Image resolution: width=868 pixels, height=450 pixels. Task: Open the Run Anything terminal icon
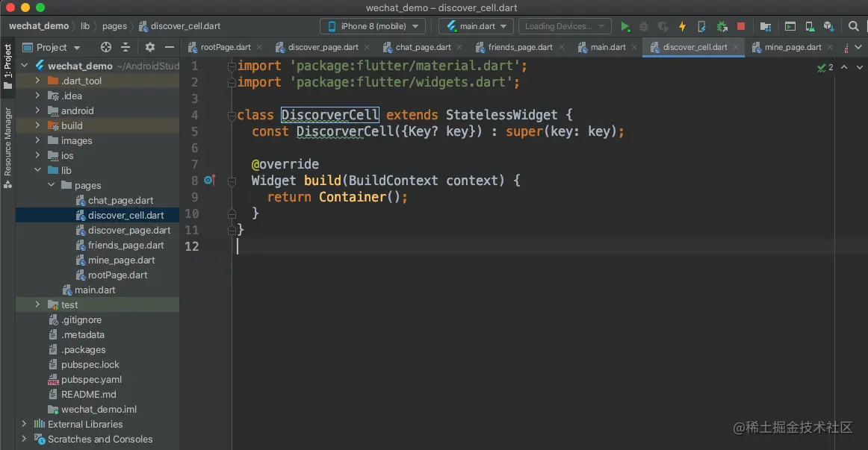pyautogui.click(x=790, y=27)
